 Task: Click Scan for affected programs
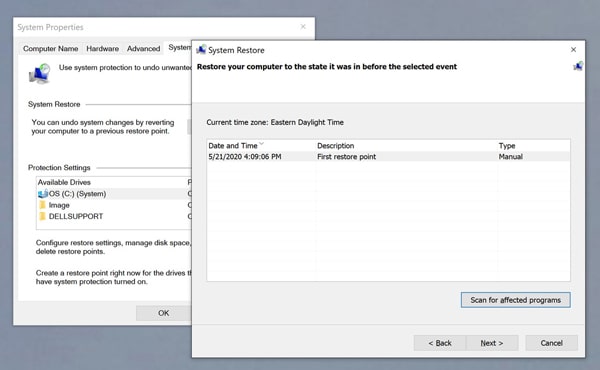pos(515,300)
